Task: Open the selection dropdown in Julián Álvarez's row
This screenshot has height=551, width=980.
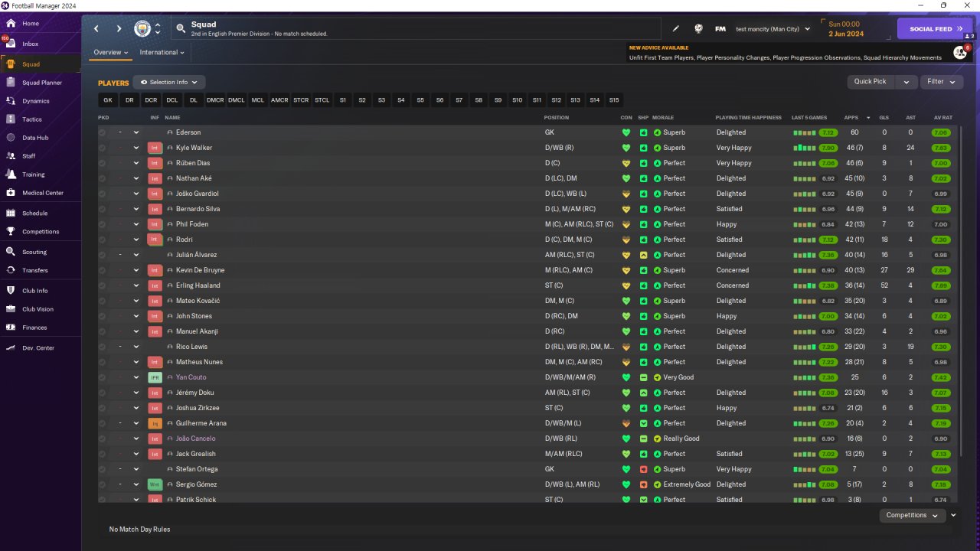Action: tap(136, 255)
